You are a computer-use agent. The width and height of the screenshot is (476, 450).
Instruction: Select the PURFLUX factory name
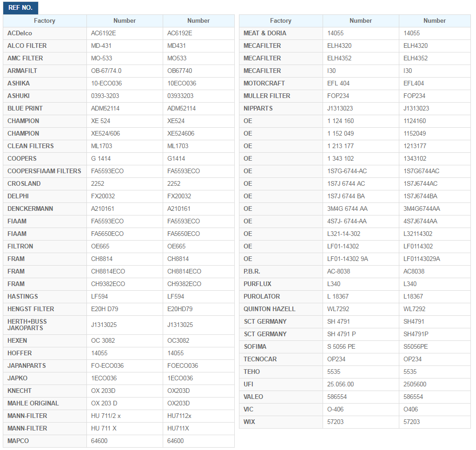[258, 284]
